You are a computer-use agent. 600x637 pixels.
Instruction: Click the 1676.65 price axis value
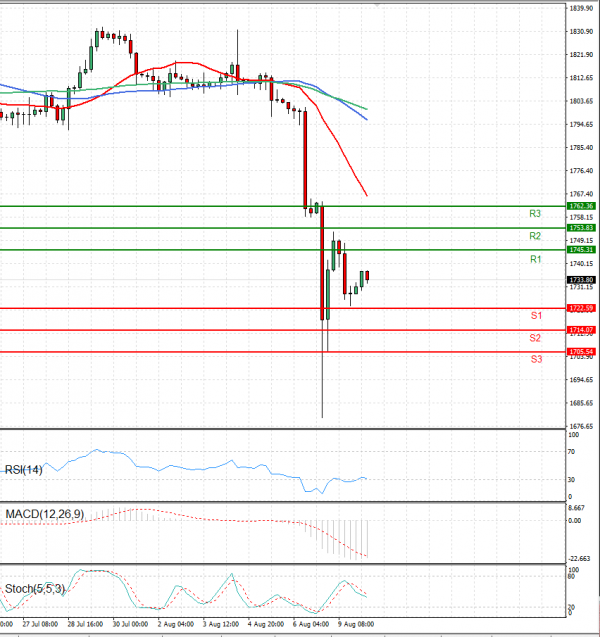pos(581,426)
